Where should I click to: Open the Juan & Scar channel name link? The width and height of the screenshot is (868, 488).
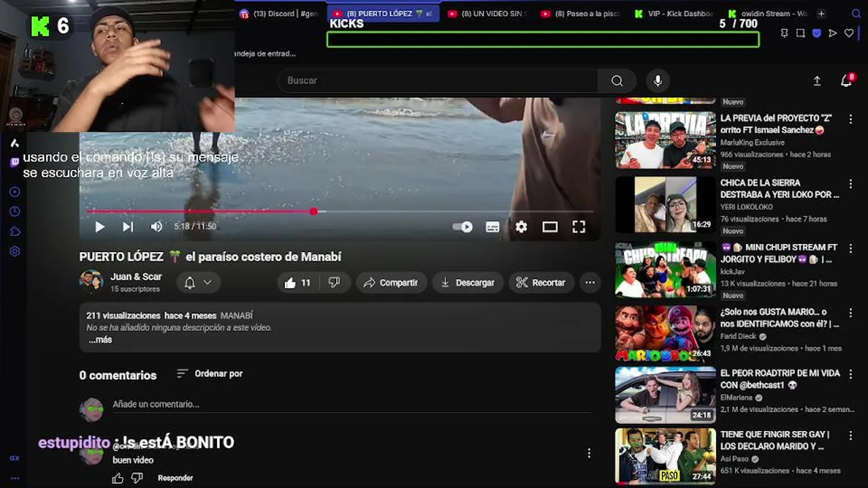tap(136, 277)
